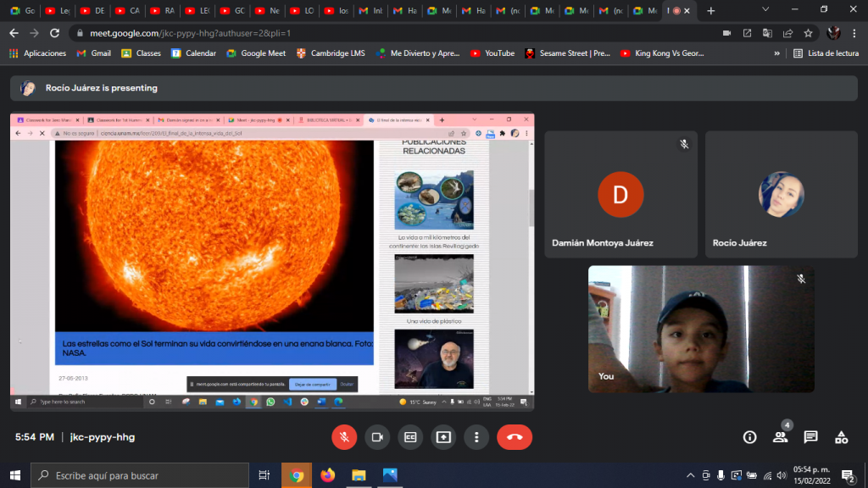Bookmark this page with the star icon
The width and height of the screenshot is (868, 488).
click(809, 33)
